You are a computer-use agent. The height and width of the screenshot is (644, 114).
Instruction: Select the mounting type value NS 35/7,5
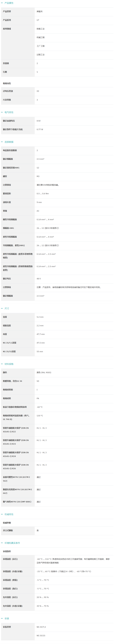point(41,627)
